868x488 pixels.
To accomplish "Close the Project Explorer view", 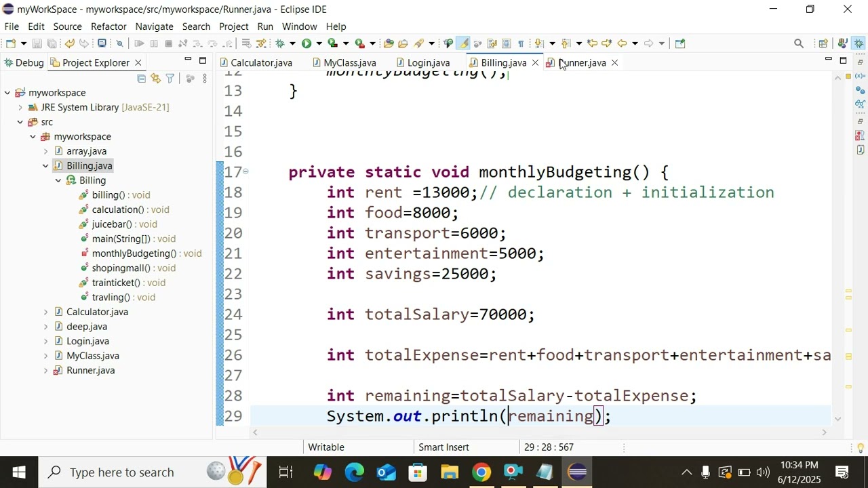I will point(138,62).
